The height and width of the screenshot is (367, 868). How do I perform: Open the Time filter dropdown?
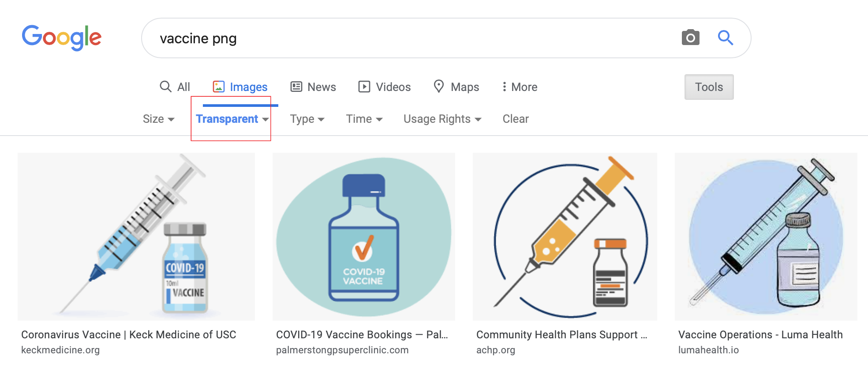tap(364, 119)
